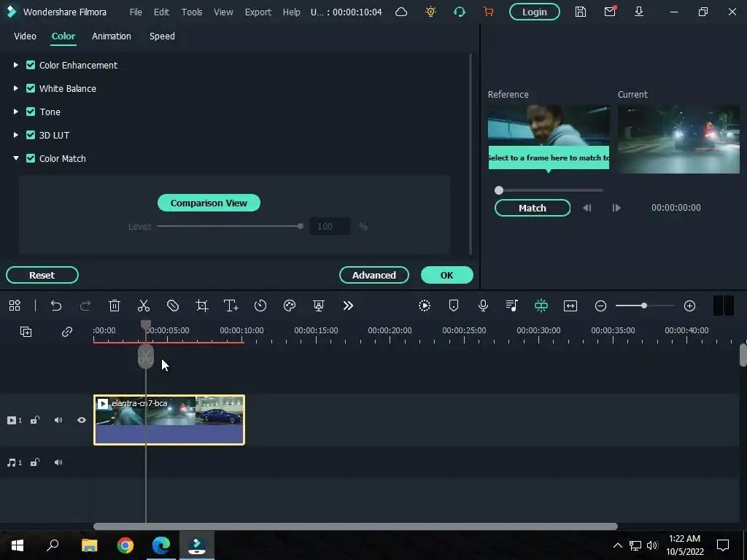The width and height of the screenshot is (747, 560).
Task: Open the Tools menu
Action: tap(192, 12)
